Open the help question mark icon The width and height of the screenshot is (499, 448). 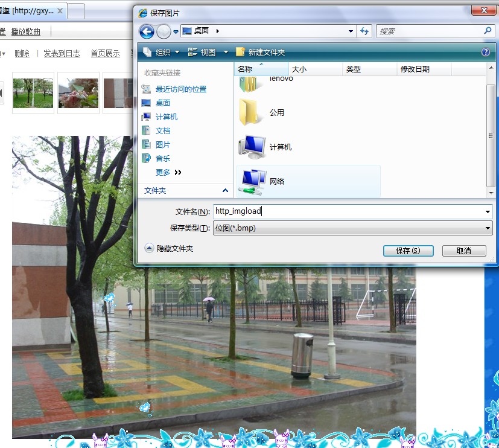(485, 52)
